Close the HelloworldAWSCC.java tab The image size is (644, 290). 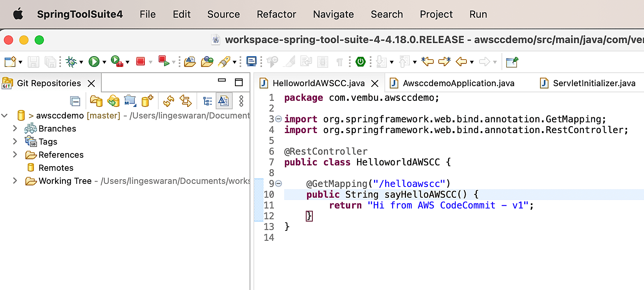pyautogui.click(x=375, y=83)
